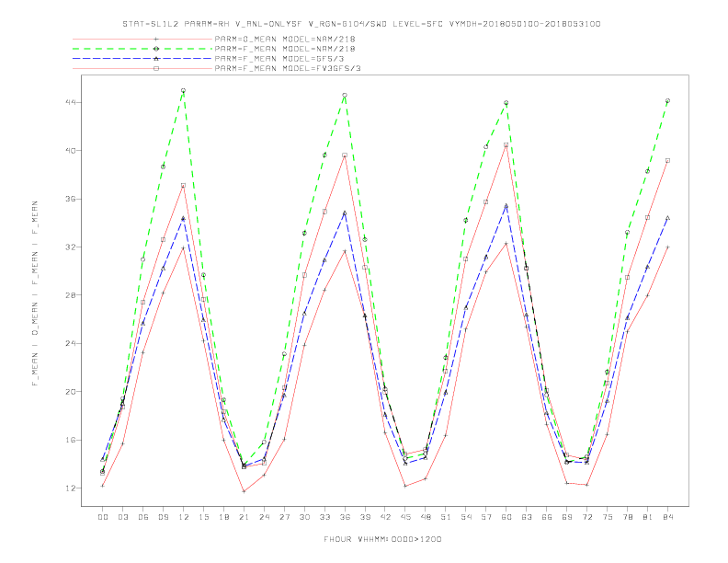The width and height of the screenshot is (728, 563).
Task: Click the x-axis tick label 30
Action: 304,517
